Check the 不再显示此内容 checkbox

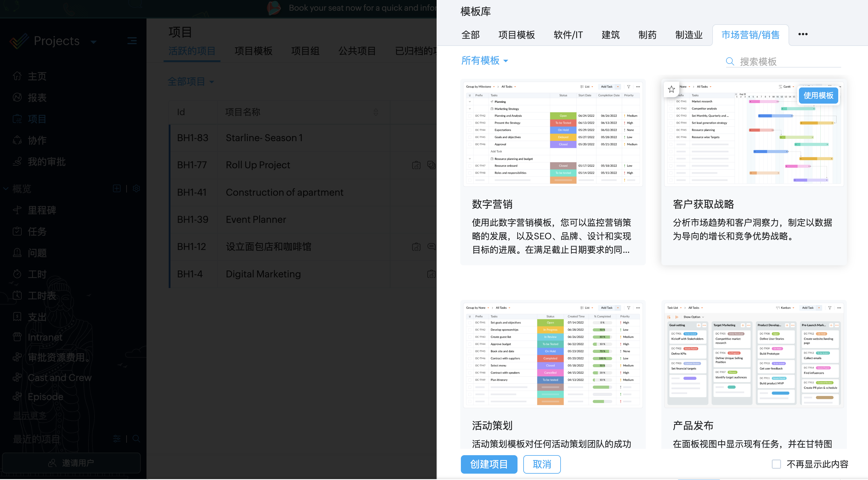tap(776, 464)
